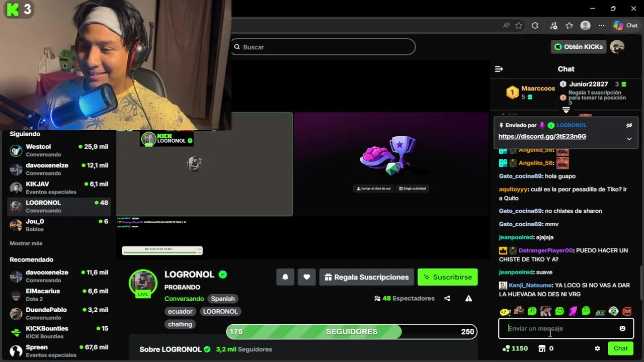Select LOGRONOL in the followed list

[x=59, y=206]
